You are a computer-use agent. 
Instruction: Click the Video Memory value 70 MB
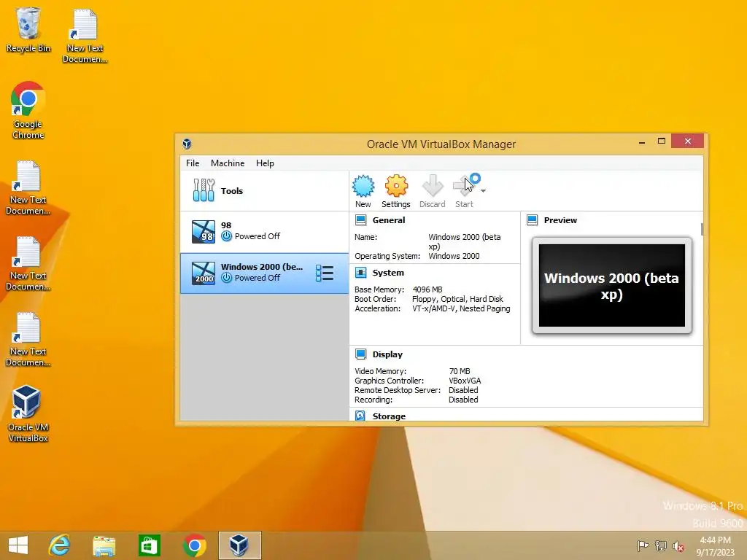(x=460, y=371)
